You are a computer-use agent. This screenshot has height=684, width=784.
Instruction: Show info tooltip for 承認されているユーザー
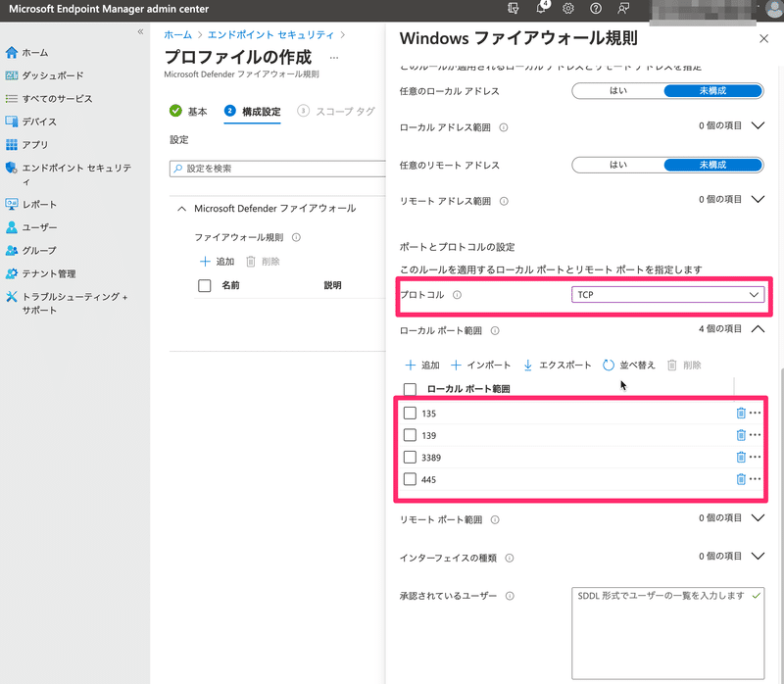click(x=510, y=596)
